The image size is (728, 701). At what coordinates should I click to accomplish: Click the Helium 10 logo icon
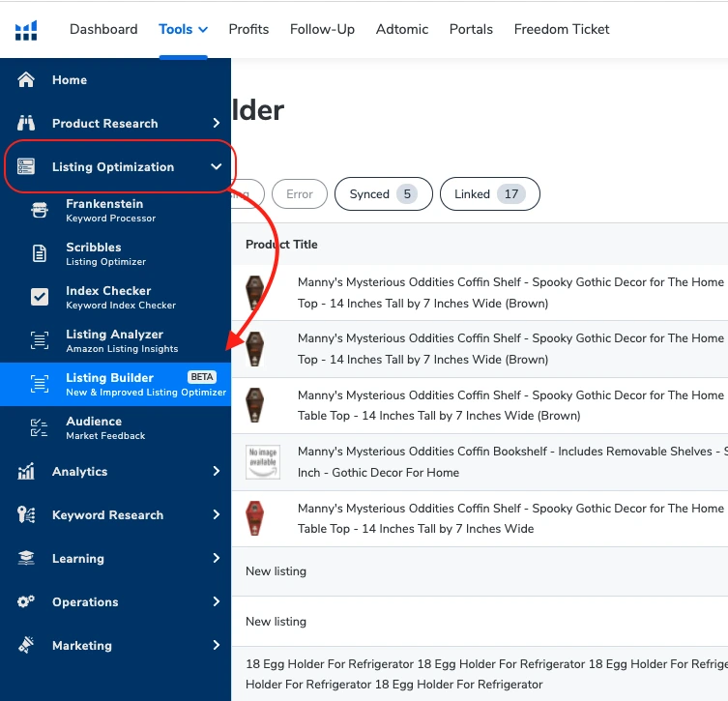(26, 30)
